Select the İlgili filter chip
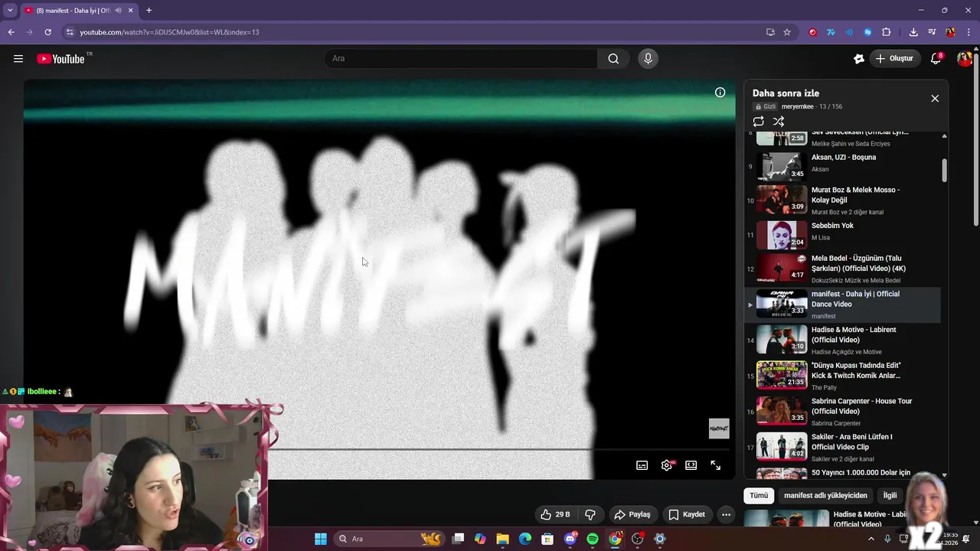Screen dimensions: 980x551 click(890, 496)
